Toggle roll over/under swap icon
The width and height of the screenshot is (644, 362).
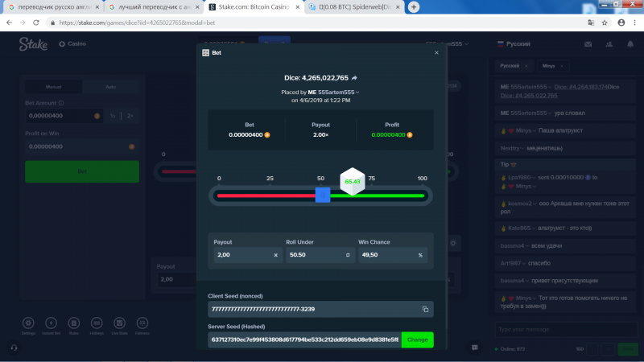coord(348,255)
